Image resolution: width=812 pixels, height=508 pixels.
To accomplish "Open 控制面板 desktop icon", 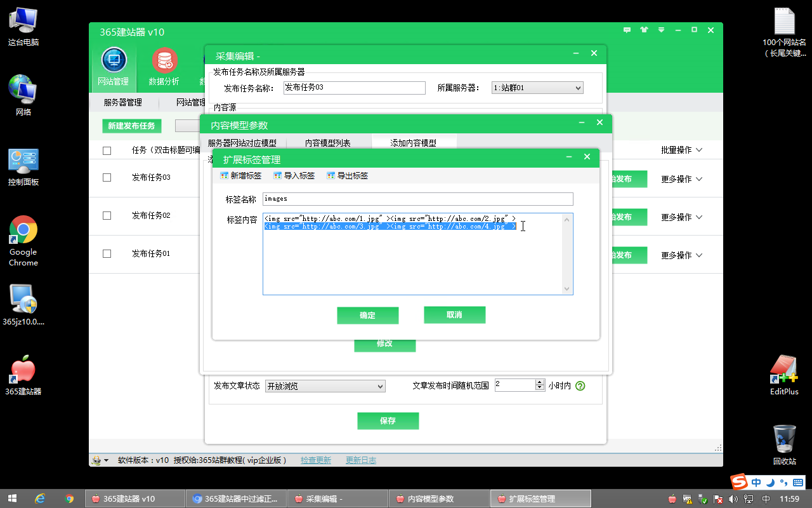I will tap(23, 167).
